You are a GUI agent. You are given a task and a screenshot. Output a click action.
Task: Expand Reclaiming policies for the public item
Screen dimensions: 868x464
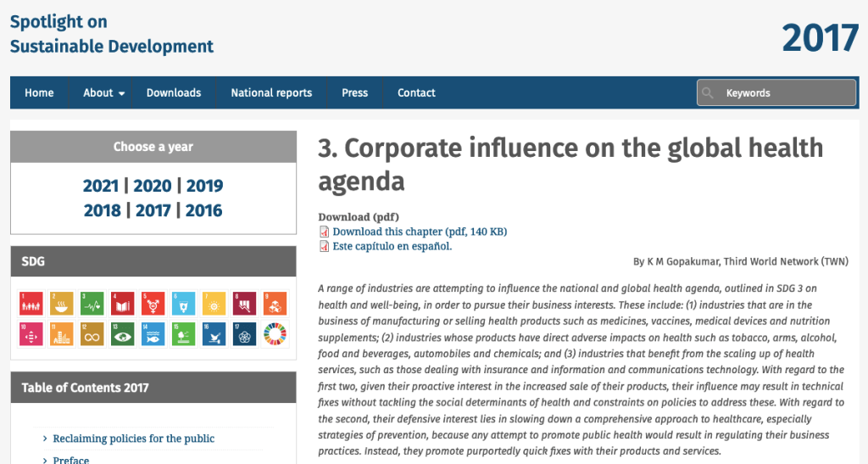[x=133, y=439]
